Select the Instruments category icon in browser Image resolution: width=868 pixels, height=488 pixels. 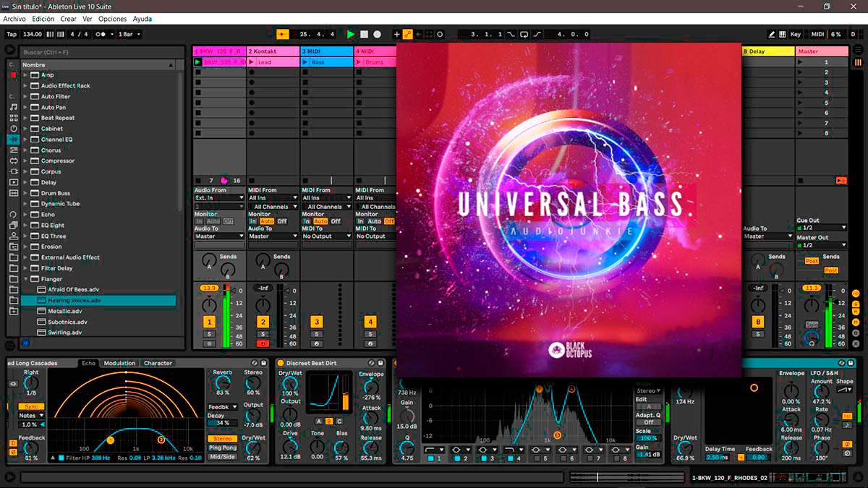click(x=14, y=129)
